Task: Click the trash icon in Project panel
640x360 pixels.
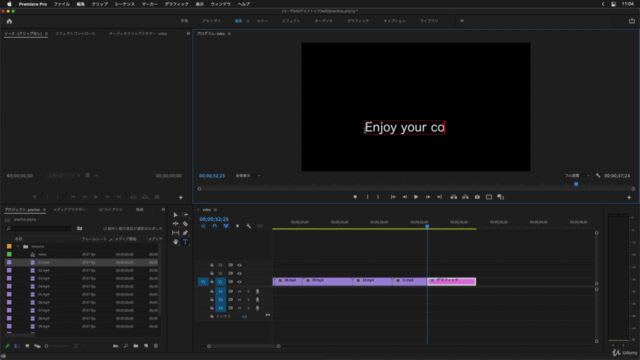Action: tap(156, 346)
